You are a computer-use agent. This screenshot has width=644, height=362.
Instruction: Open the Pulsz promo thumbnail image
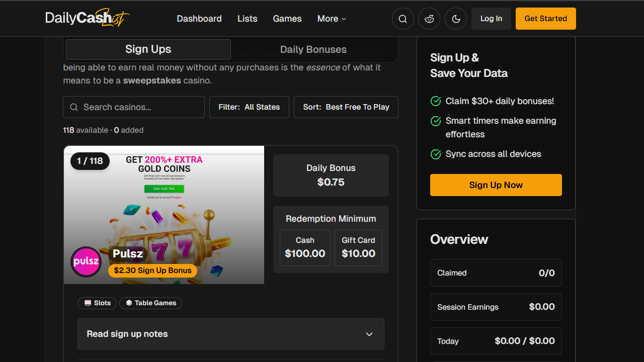tap(164, 215)
